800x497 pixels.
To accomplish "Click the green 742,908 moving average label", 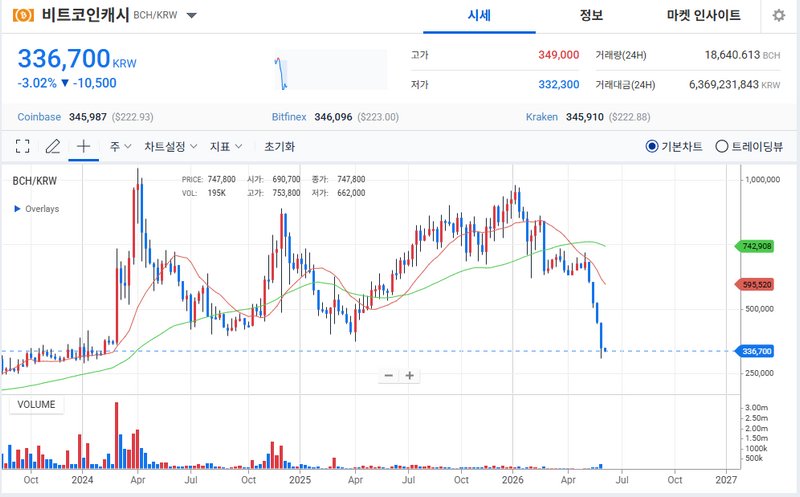I will tap(755, 246).
